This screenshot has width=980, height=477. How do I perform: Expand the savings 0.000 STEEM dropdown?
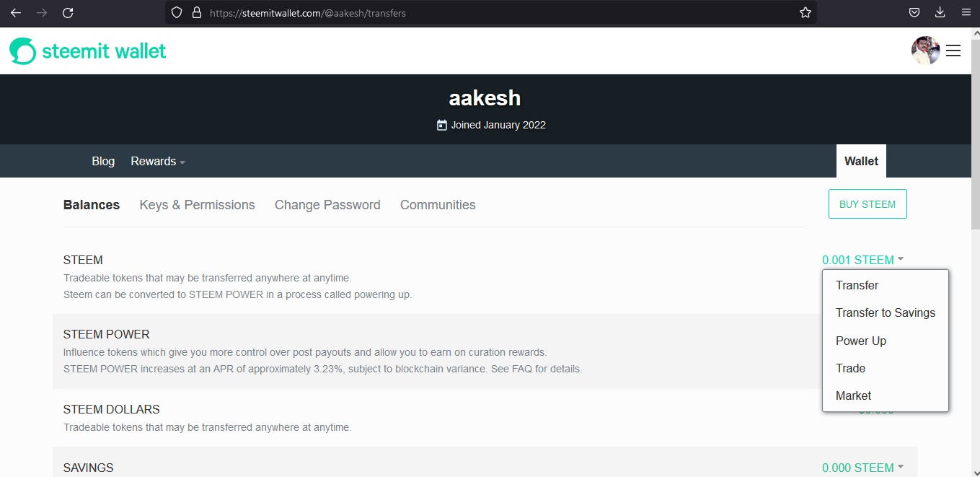[x=863, y=468]
